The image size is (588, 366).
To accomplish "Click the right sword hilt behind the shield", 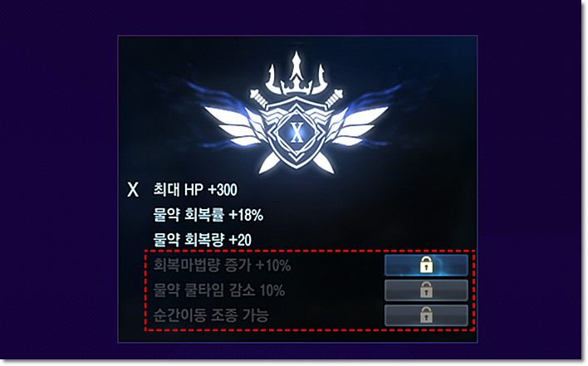I will click(335, 97).
